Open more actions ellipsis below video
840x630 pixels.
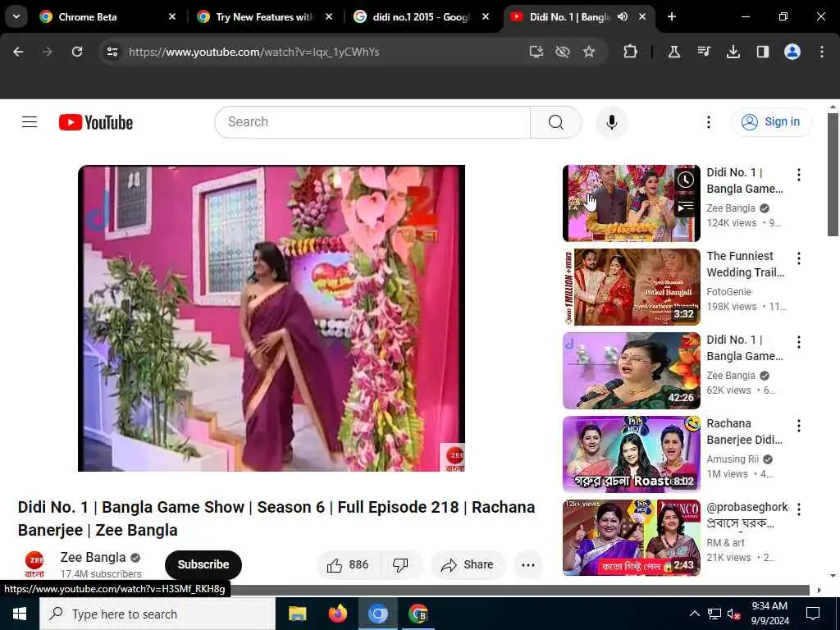pos(528,564)
